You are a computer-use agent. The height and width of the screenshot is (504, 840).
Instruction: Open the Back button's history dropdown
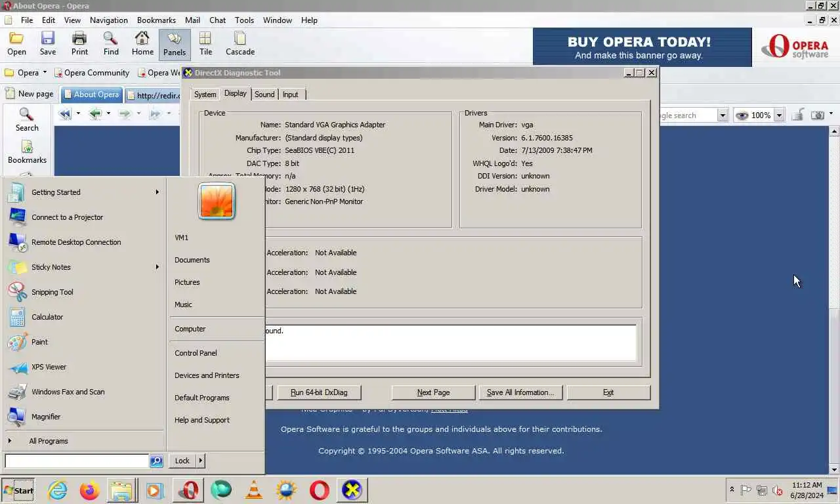108,114
